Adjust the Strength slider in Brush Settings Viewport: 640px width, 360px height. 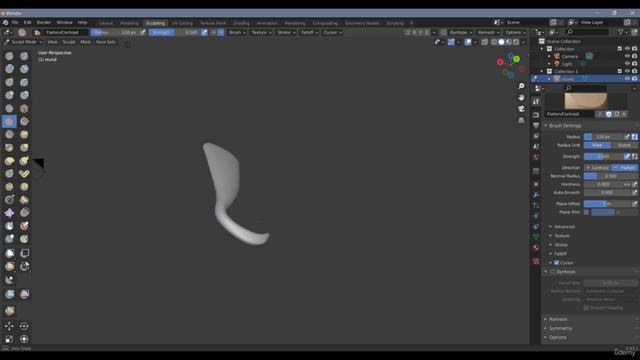603,156
